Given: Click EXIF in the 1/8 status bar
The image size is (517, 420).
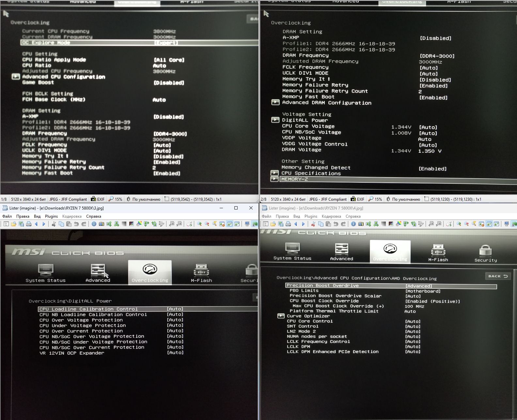Looking at the screenshot, I should pos(98,199).
